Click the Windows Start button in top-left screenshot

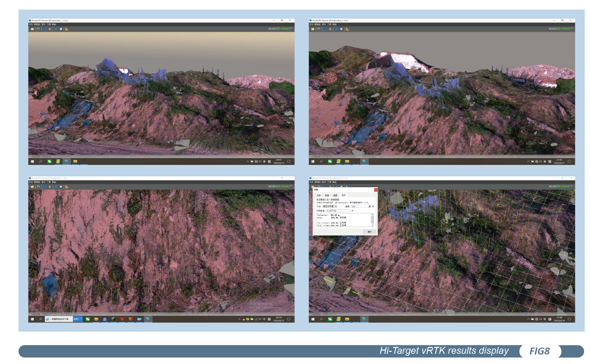[x=32, y=161]
